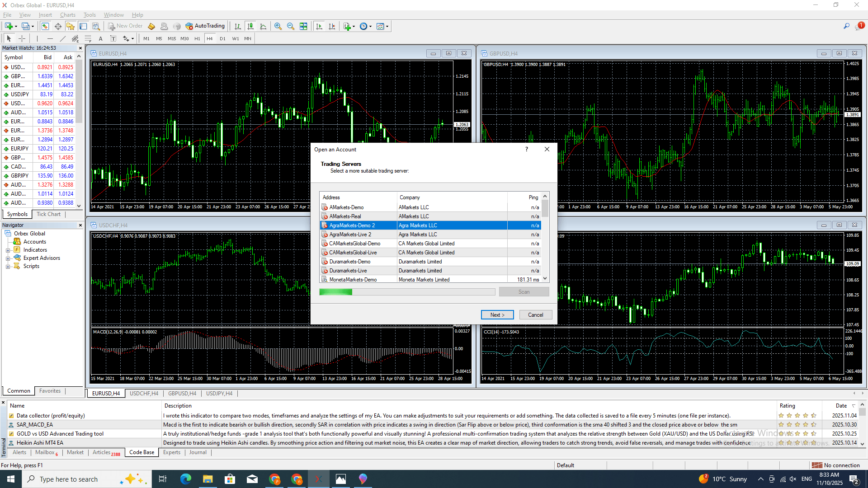This screenshot has height=488, width=868.
Task: Click the Next button in dialog
Action: pyautogui.click(x=497, y=315)
